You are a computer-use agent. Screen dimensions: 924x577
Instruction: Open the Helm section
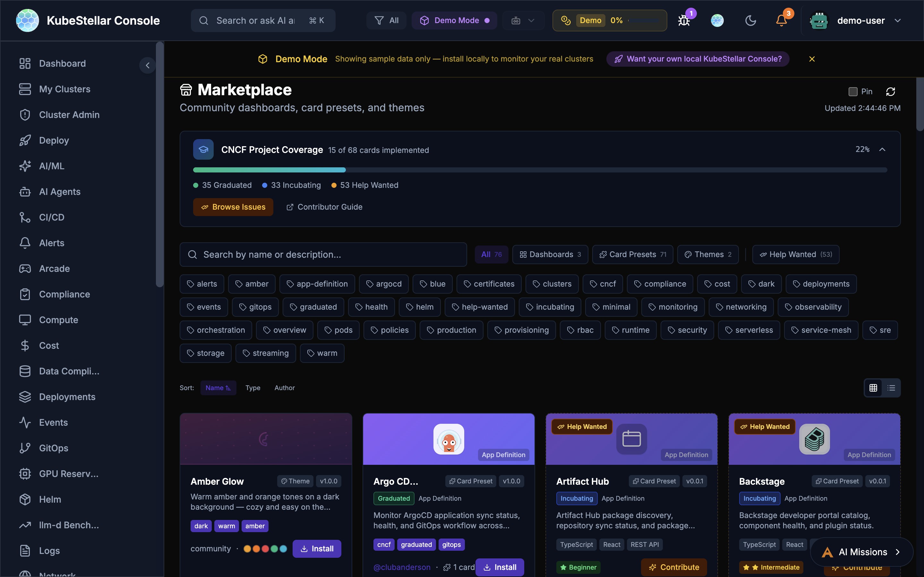(50, 499)
